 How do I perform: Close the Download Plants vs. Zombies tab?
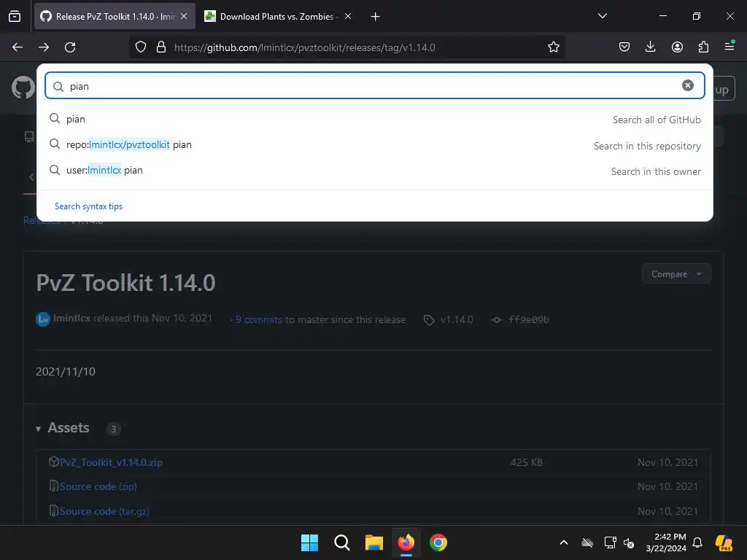[348, 16]
